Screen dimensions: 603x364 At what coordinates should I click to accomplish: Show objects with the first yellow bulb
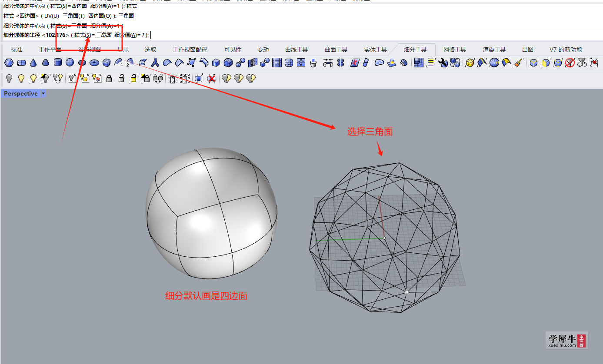pyautogui.click(x=21, y=79)
